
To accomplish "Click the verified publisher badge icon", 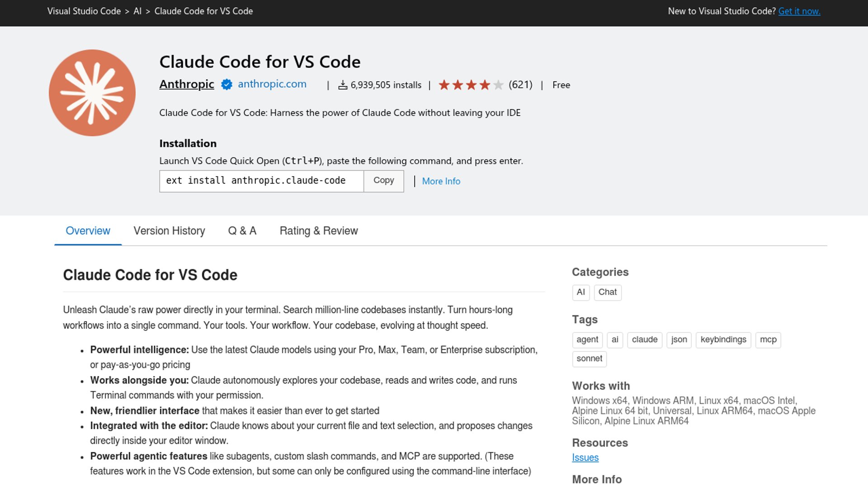I will (x=226, y=84).
